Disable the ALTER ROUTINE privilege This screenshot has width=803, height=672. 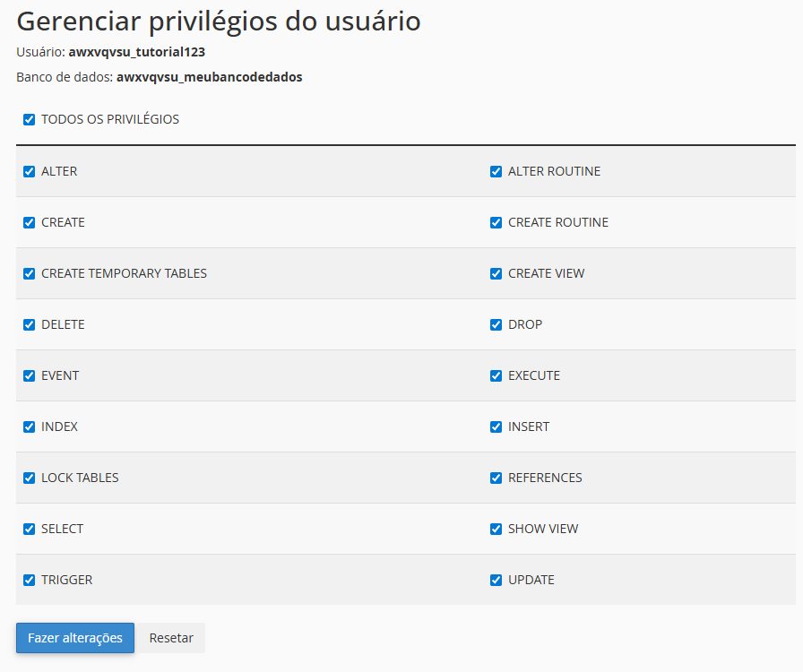[496, 171]
